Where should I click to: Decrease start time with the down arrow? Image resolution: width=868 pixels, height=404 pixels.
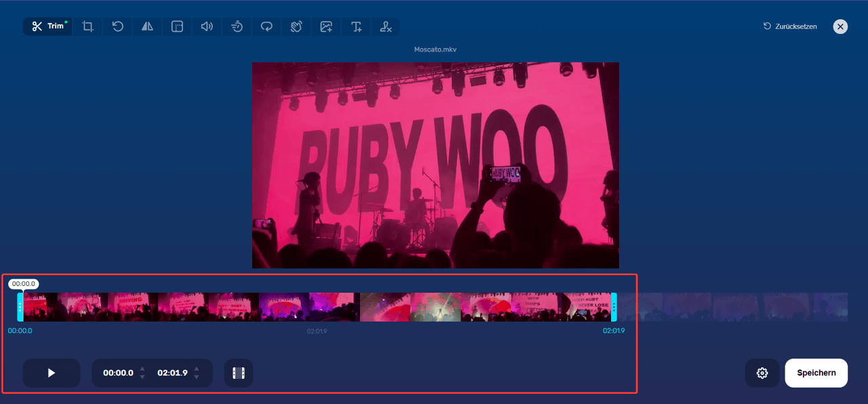point(142,377)
